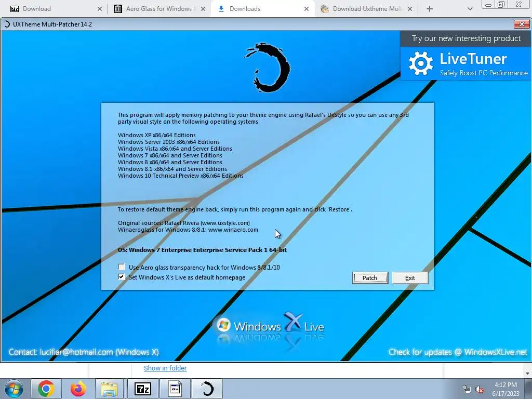Viewport: 532px width, 399px height.
Task: Click the Uxtheme tab favicon
Action: (x=325, y=9)
